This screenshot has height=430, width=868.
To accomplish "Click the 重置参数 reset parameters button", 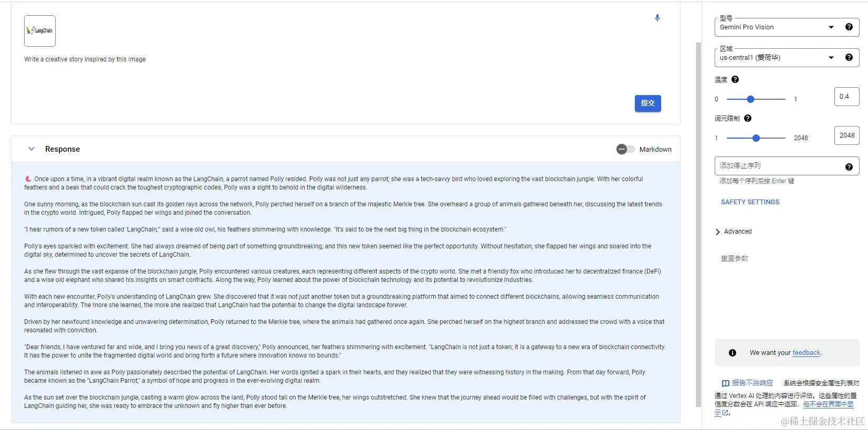I will coord(734,258).
